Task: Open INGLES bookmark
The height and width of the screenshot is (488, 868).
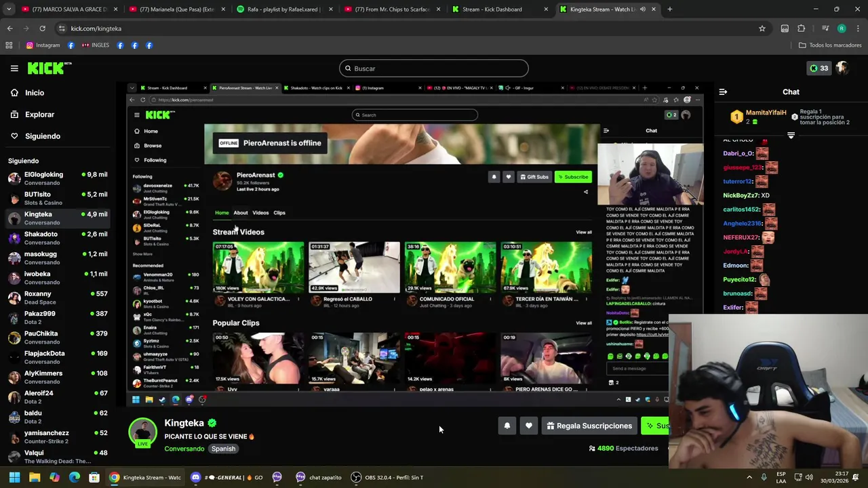Action: pyautogui.click(x=95, y=45)
